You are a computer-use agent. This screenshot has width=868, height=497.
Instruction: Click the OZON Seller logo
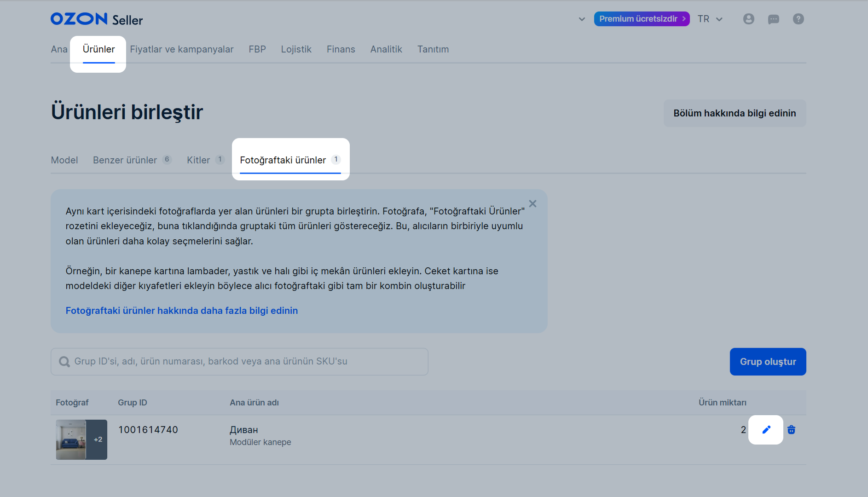[97, 19]
